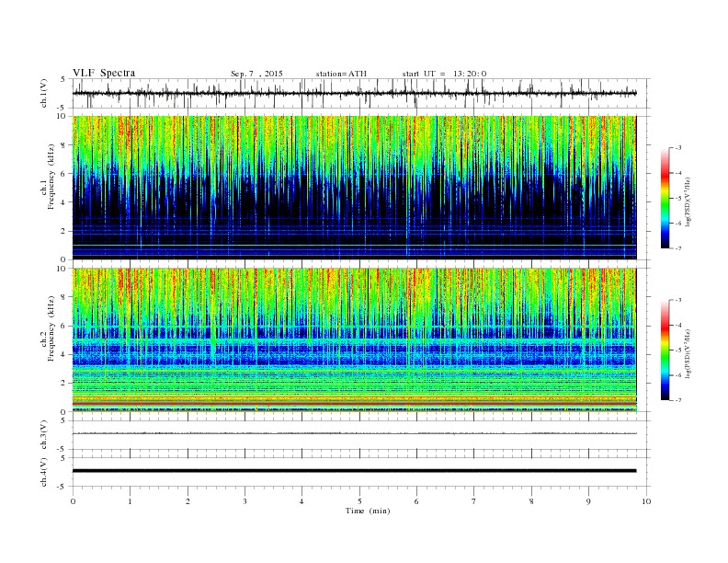Click the "8" tick on the Time axis
Screen dimensions: 728x563
click(531, 501)
